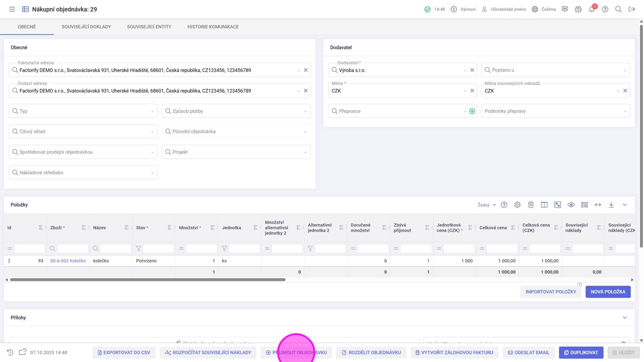644x362 pixels.
Task: Open the header help question mark
Action: tap(605, 9)
